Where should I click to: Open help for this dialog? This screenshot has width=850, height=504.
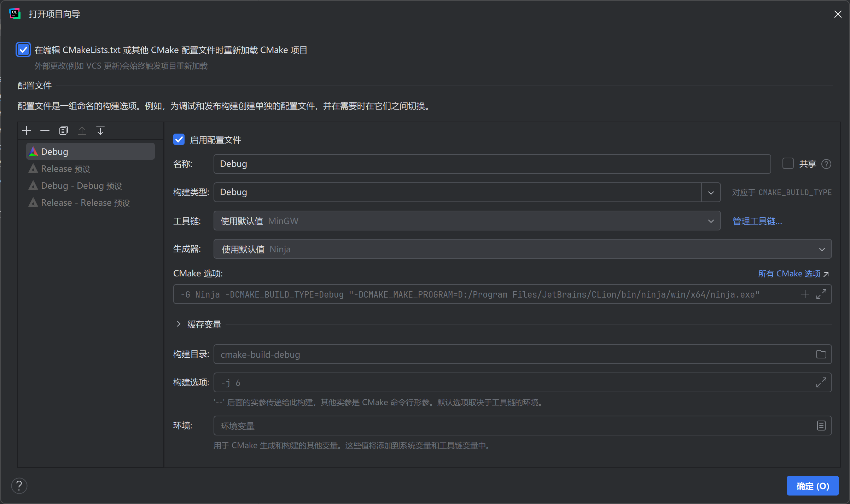19,486
